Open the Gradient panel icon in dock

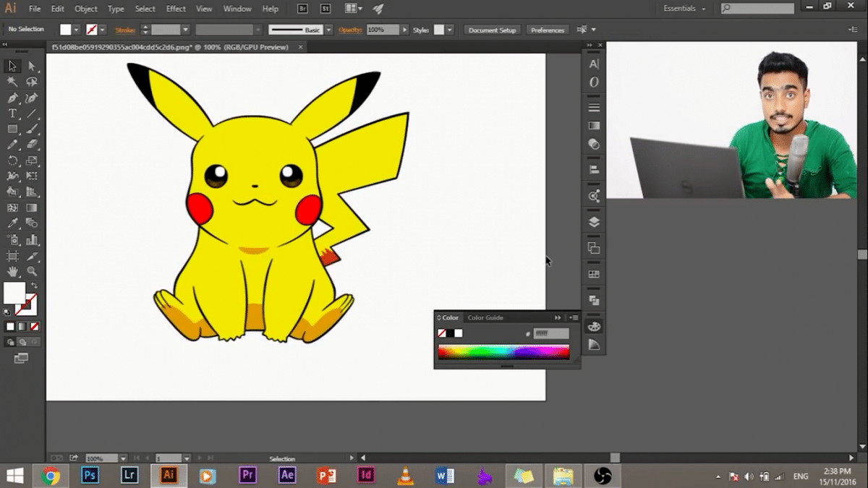point(594,126)
